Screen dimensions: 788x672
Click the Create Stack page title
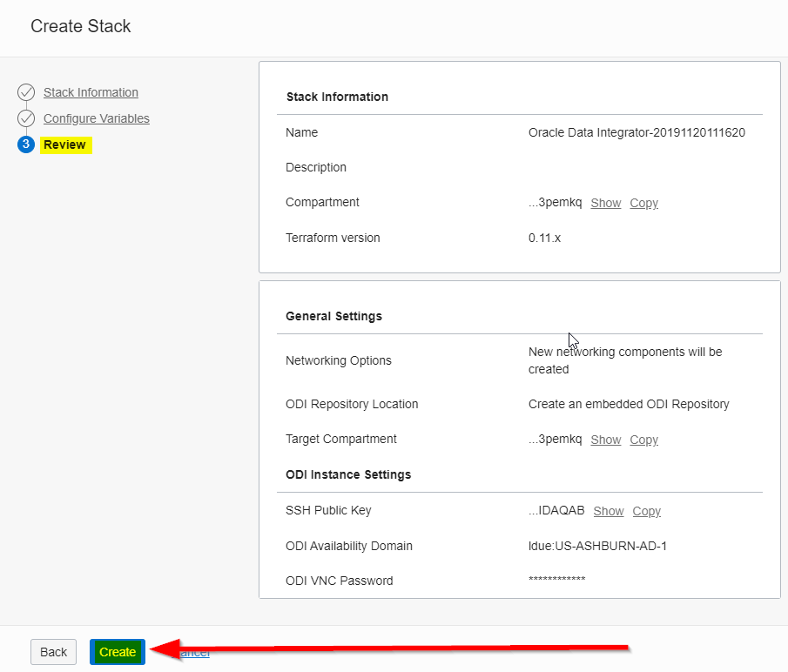click(81, 26)
